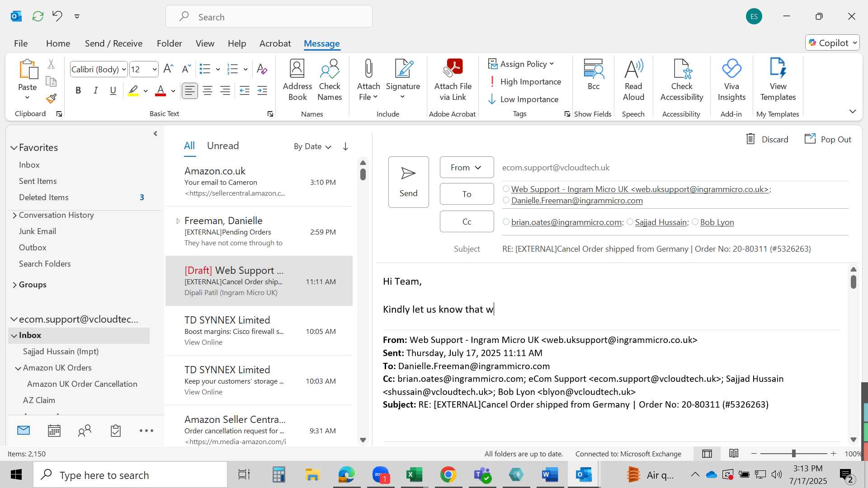Align text right
Screen dimensions: 868x488
(225, 91)
